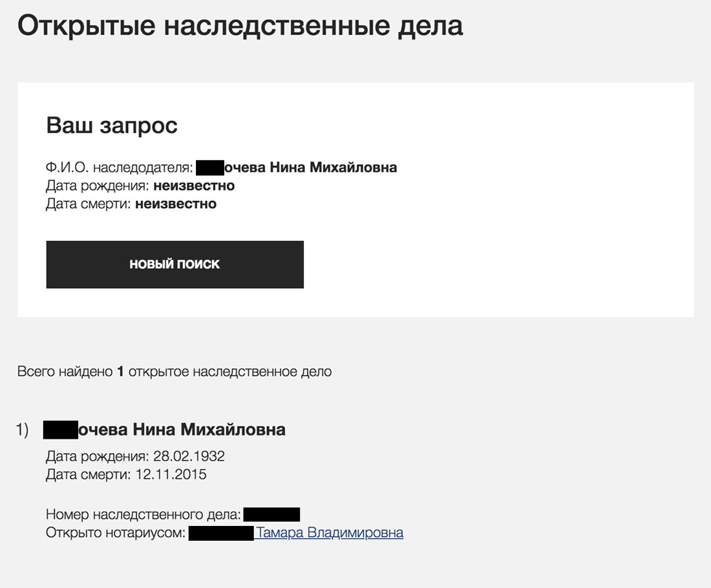Click the Дата смерти label in Ваш запрос
Image resolution: width=711 pixels, height=588 pixels.
[x=89, y=204]
